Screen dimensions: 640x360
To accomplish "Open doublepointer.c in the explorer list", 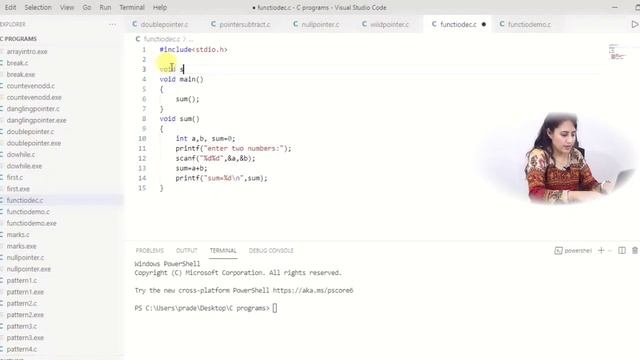I will click(x=30, y=132).
